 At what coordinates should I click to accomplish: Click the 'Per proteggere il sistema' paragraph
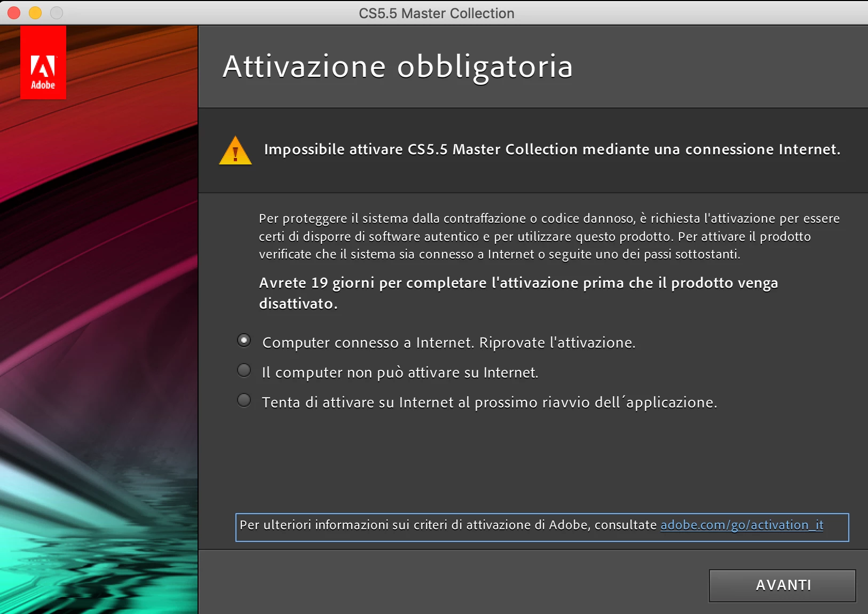click(549, 236)
